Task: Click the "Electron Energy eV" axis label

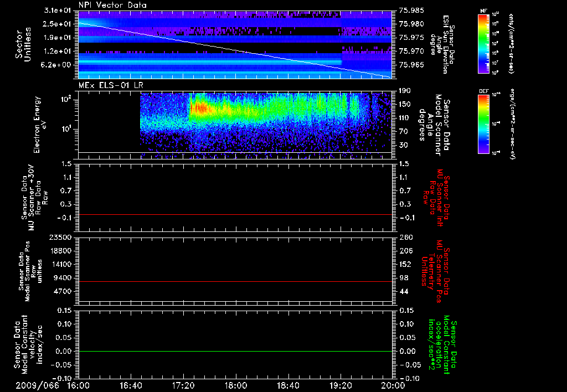Action: click(x=40, y=125)
